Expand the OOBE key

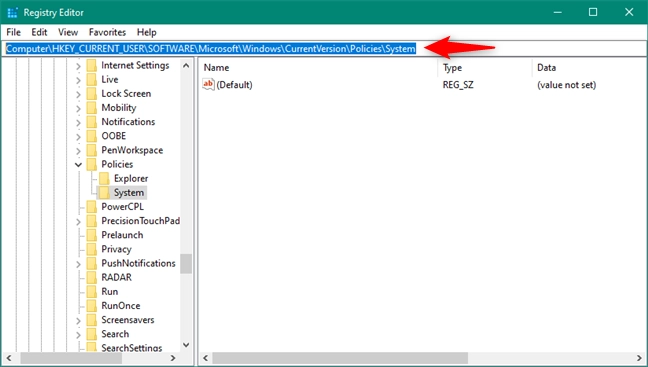79,136
